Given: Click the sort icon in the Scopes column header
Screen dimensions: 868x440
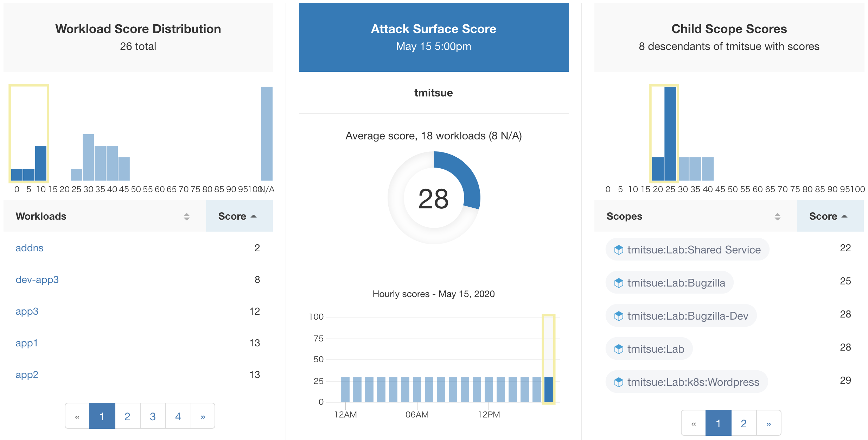Looking at the screenshot, I should tap(777, 216).
